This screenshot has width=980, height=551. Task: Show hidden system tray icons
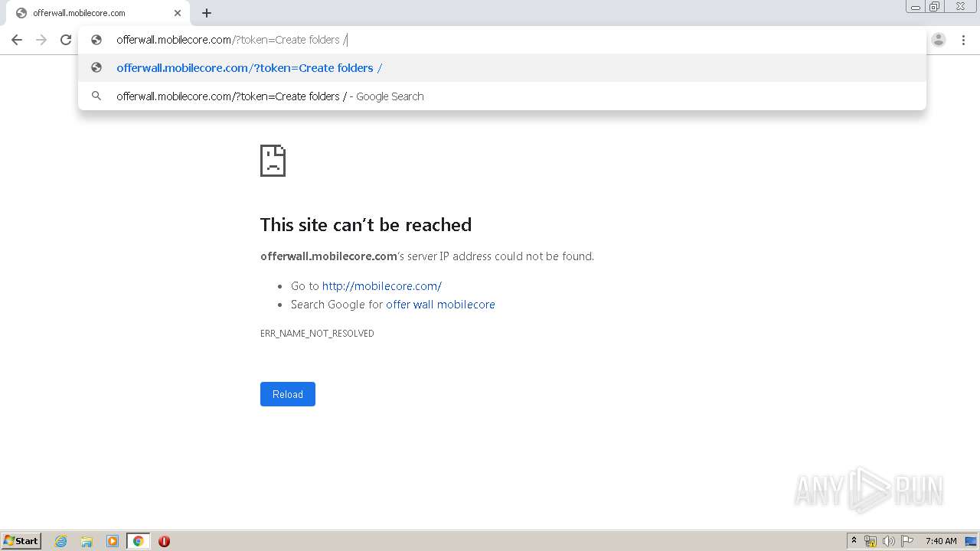click(x=854, y=541)
